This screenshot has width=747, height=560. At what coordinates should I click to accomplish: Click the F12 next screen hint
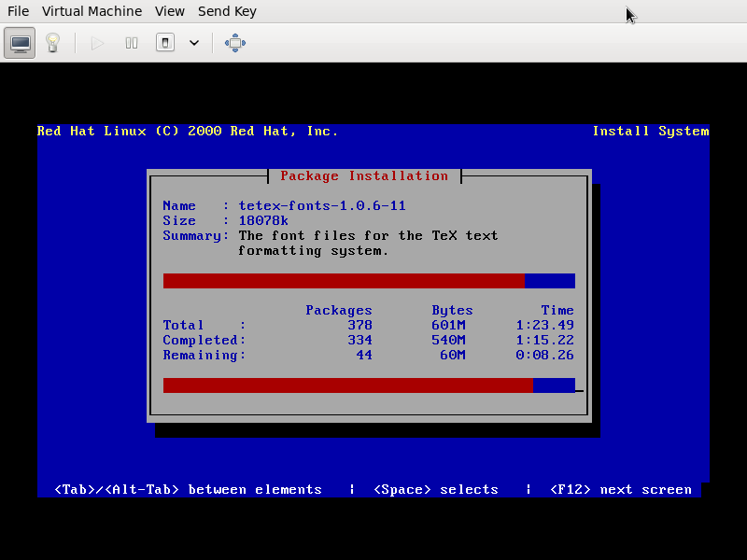[x=621, y=490]
